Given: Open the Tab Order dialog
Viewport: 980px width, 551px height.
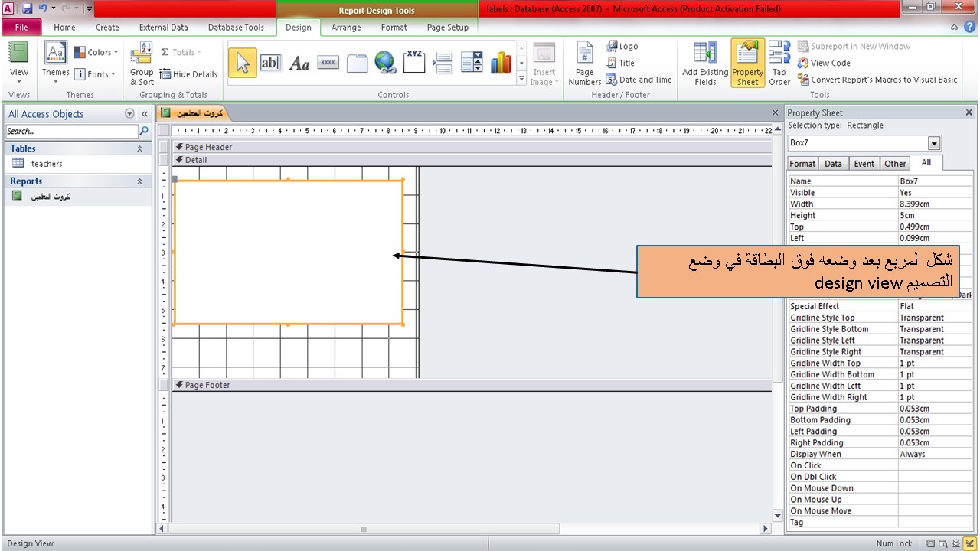Looking at the screenshot, I should coord(779,63).
